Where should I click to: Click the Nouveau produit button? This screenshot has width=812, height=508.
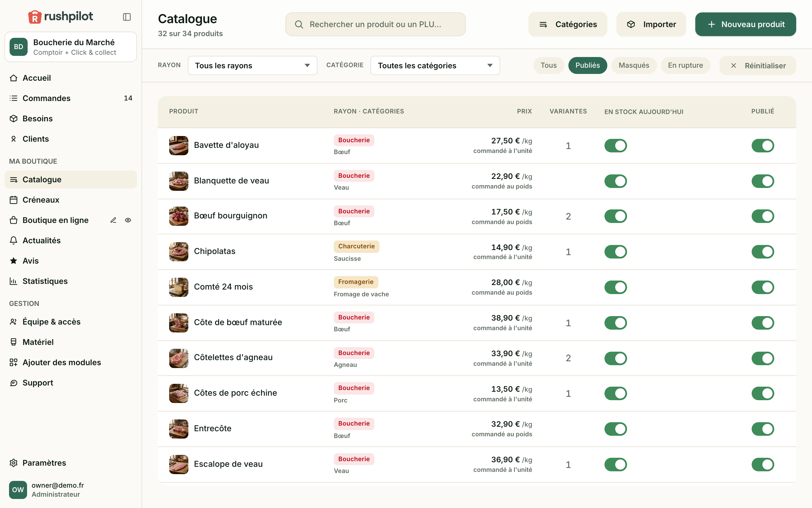[745, 24]
